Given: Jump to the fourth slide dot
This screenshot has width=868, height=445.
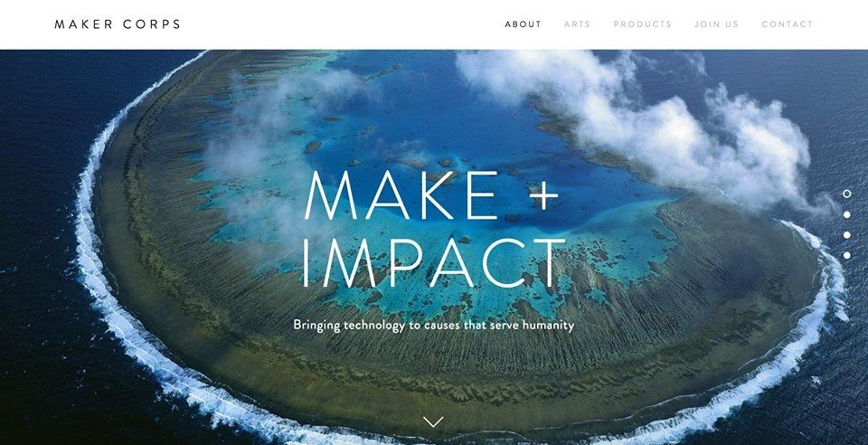Looking at the screenshot, I should 846,255.
